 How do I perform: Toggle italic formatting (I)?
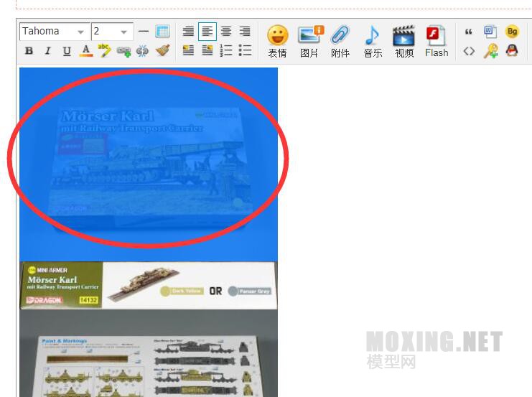point(48,51)
